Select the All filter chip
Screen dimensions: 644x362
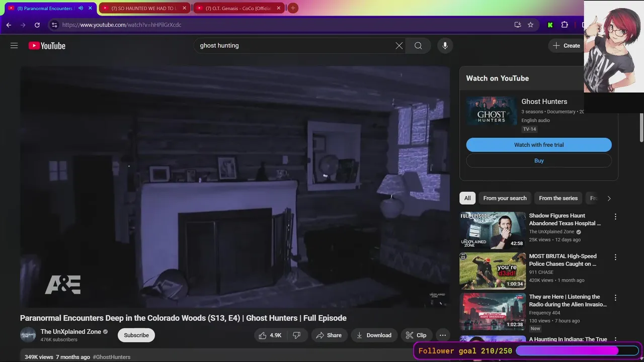click(467, 198)
